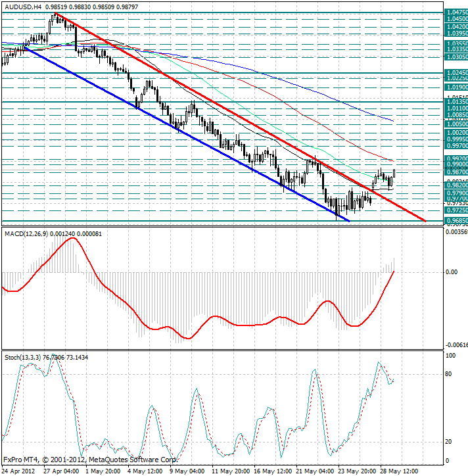
Task: Click the 4 May 12:00 time label
Action: coord(145,471)
